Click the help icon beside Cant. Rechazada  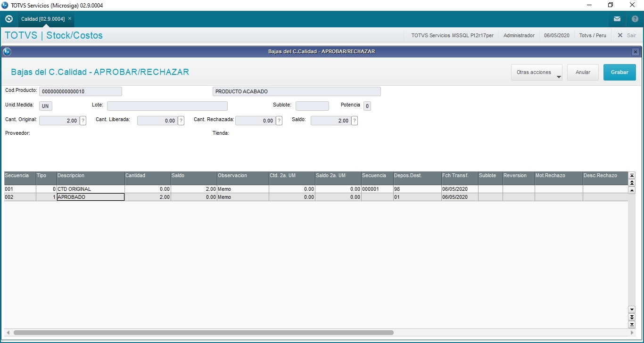279,121
